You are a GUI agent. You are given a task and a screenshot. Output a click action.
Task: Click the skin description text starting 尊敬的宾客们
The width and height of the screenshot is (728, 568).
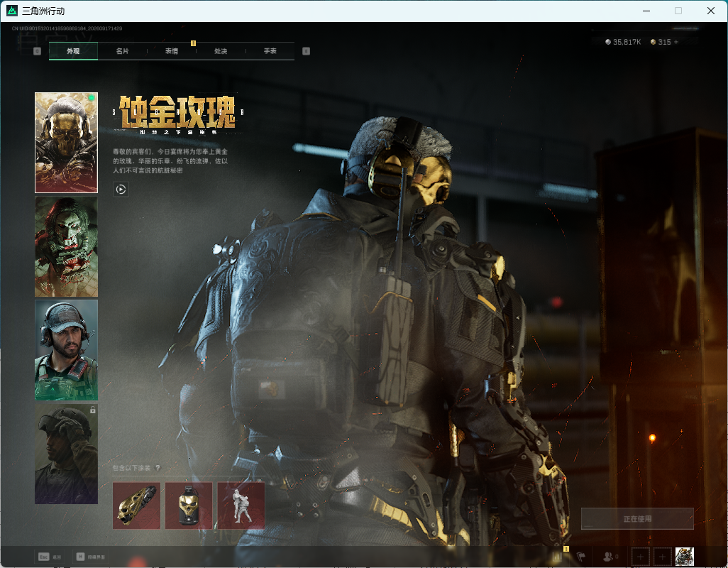click(x=170, y=160)
